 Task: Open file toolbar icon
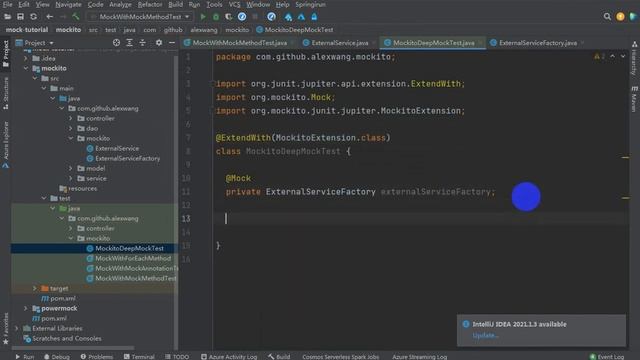coord(7,17)
